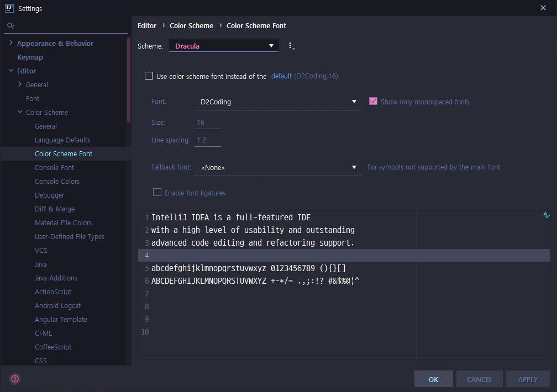Click the preview inspection icon in the font preview
This screenshot has height=392, width=557.
tap(547, 215)
